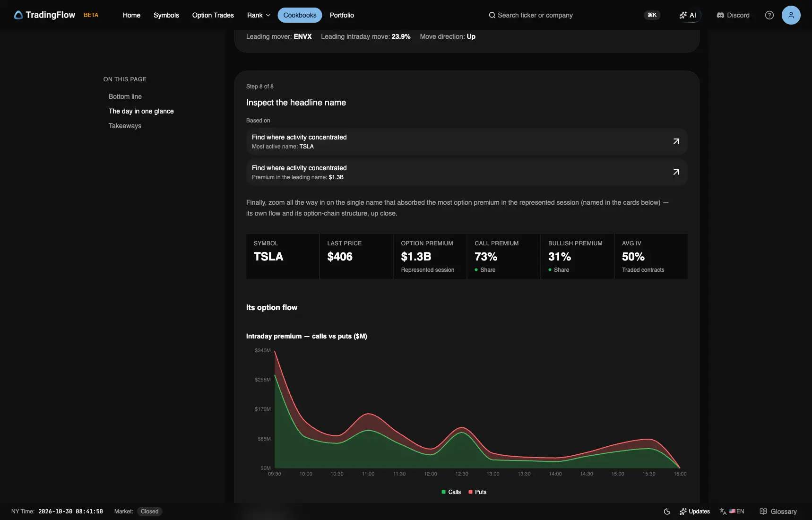Open Premium in the leading name card arrow

coord(676,172)
